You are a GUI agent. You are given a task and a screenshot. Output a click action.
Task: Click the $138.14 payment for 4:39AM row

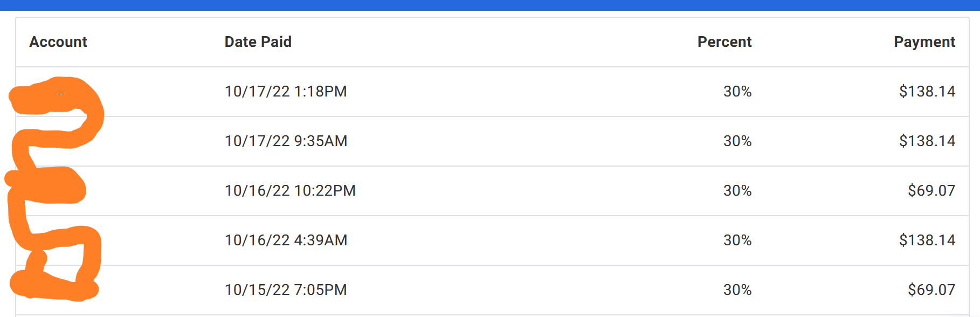pos(927,240)
